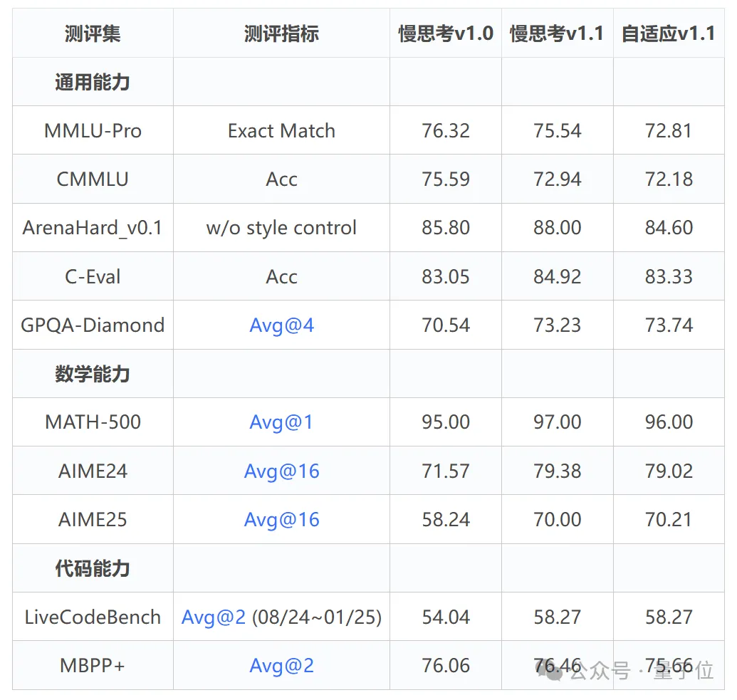Click the 97.00 score in MATH-500 row
737x700 pixels.
(558, 422)
